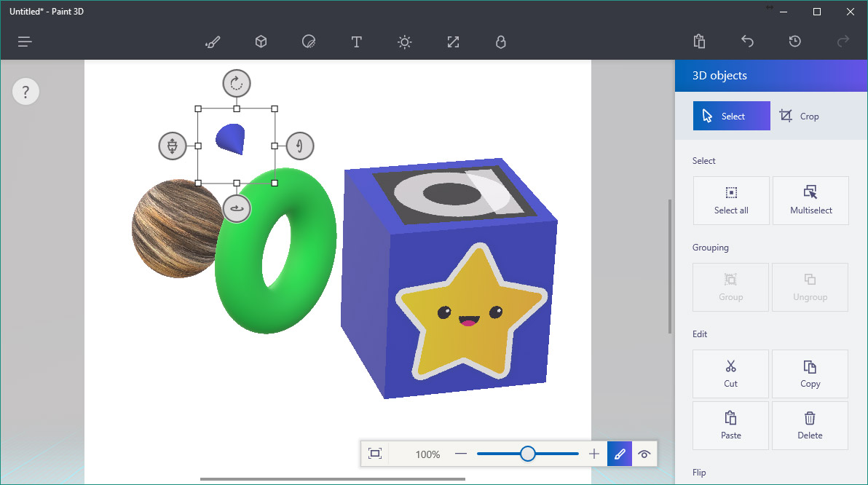This screenshot has height=485, width=868.
Task: Select the Brush tool
Action: 213,42
